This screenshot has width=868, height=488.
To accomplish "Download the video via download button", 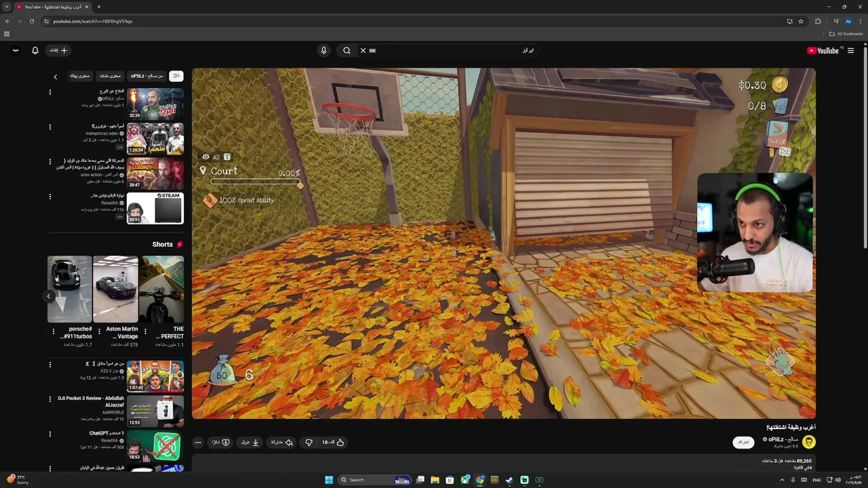I will [250, 443].
